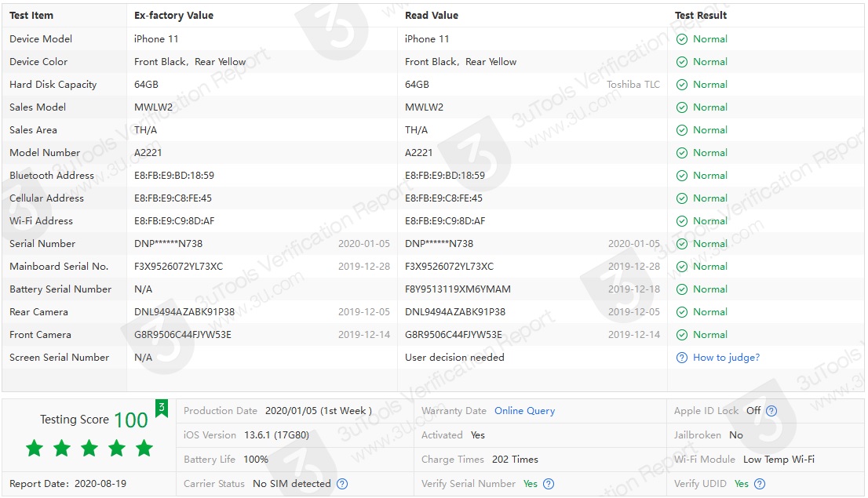Click help icon next to Verify UDID
The height and width of the screenshot is (498, 868).
pos(760,484)
